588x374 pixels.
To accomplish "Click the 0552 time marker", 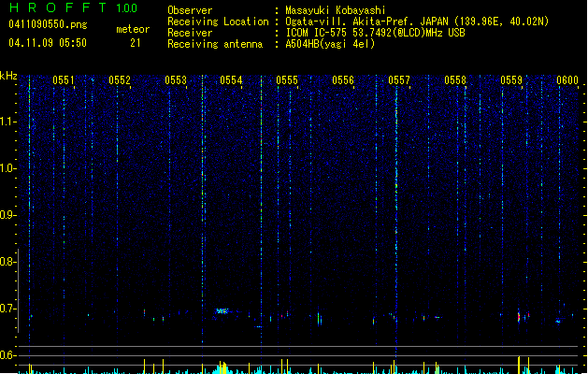I will 120,80.
